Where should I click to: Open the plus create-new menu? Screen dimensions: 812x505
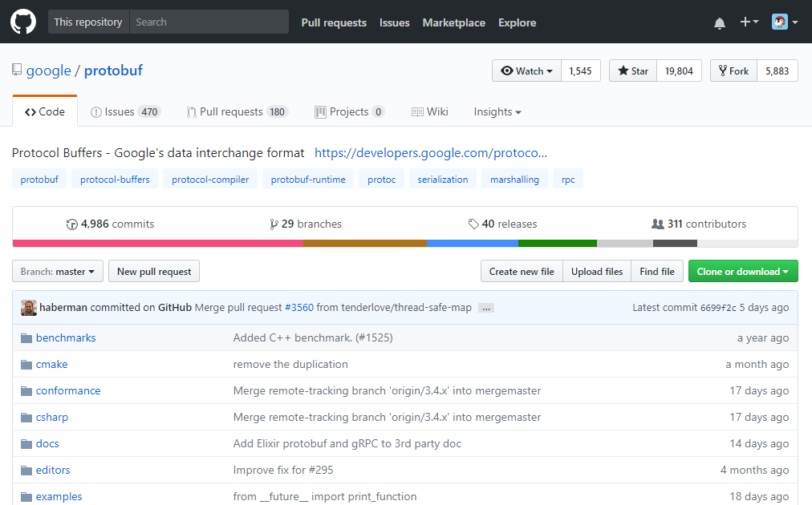click(x=749, y=22)
